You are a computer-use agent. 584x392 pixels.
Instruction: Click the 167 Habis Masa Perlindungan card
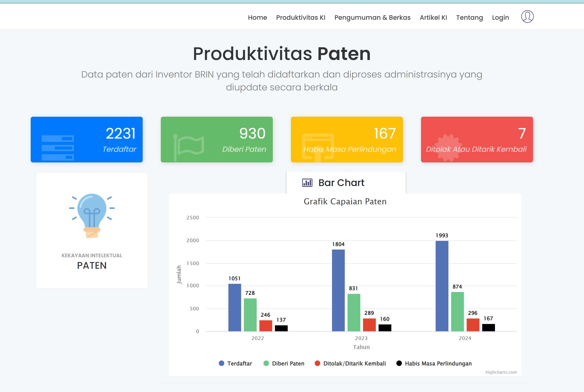[347, 139]
